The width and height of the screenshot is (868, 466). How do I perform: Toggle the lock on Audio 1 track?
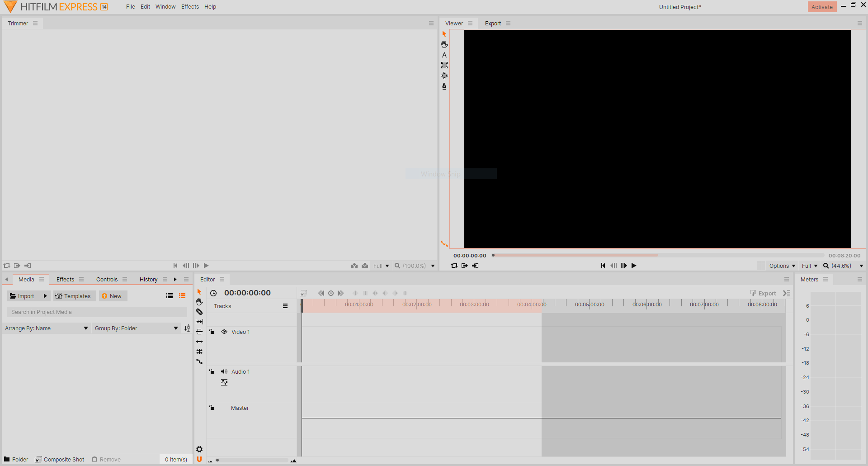coord(212,371)
